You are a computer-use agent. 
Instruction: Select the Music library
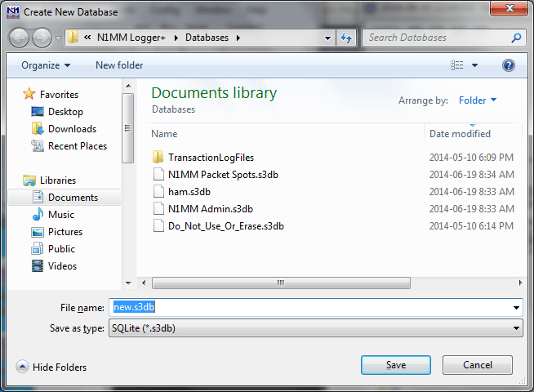pos(61,215)
